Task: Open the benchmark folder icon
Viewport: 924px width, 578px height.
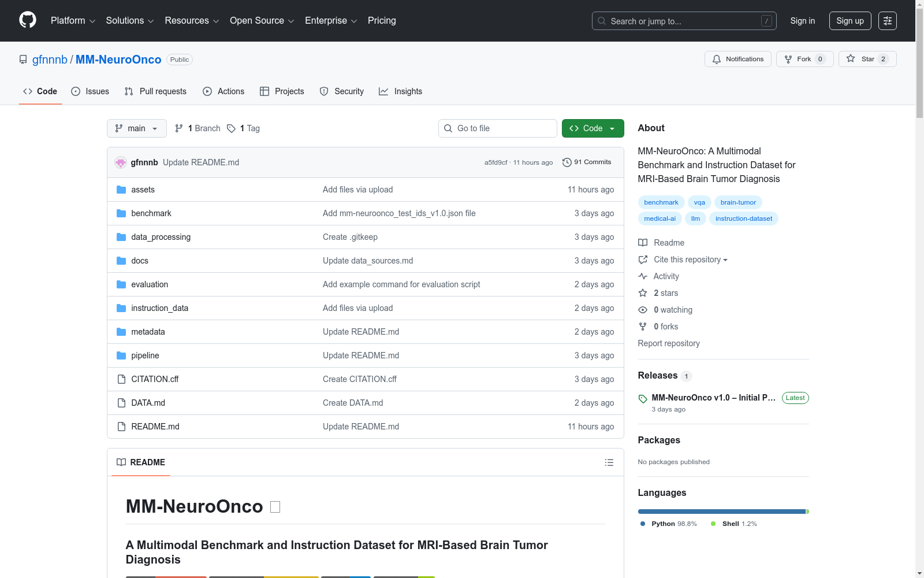Action: click(121, 213)
